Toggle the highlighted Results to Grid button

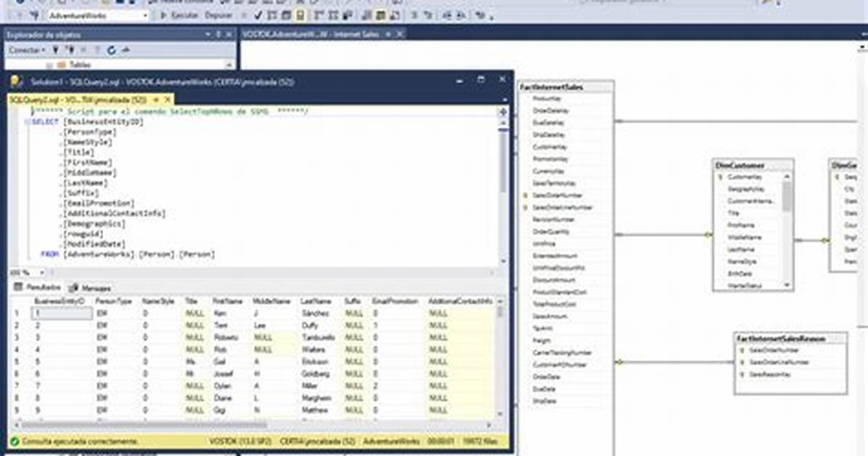click(381, 15)
